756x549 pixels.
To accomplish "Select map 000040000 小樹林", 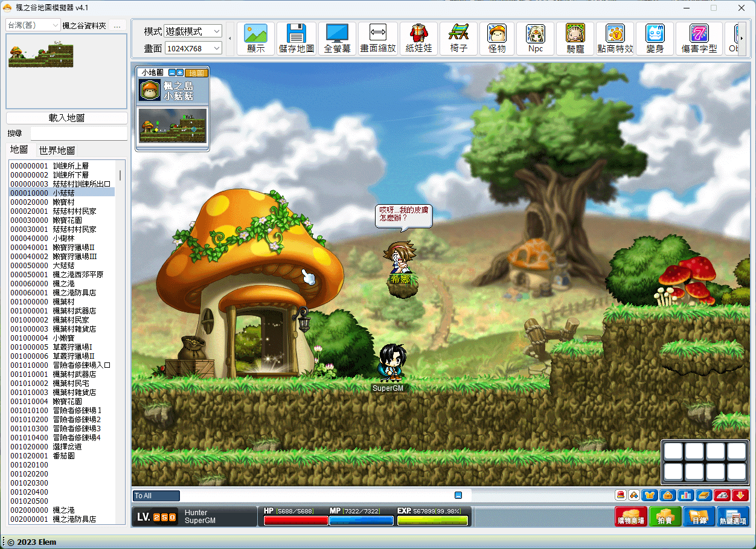I will click(x=61, y=238).
